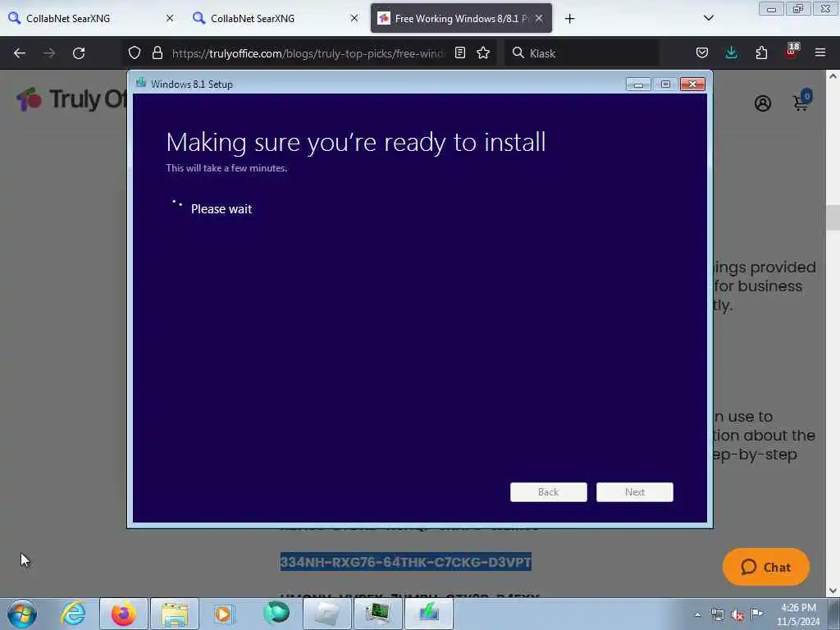Click the padlock site security icon
This screenshot has height=630, width=840.
click(157, 52)
